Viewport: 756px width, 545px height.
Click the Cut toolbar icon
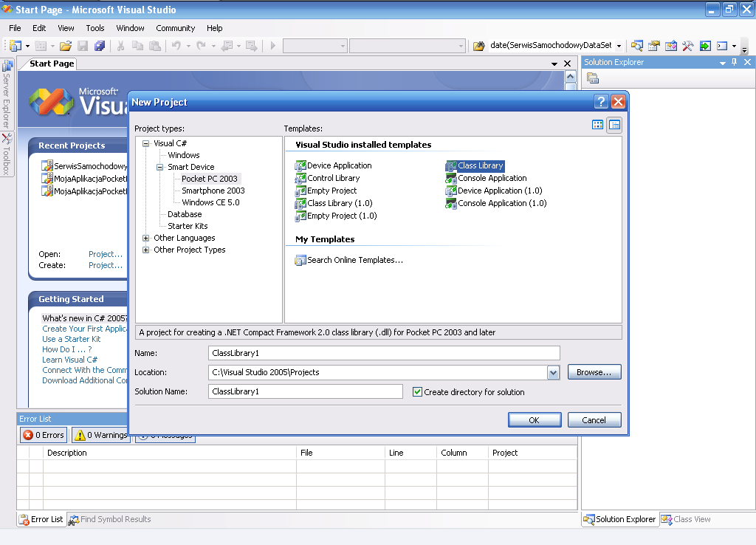click(x=120, y=46)
